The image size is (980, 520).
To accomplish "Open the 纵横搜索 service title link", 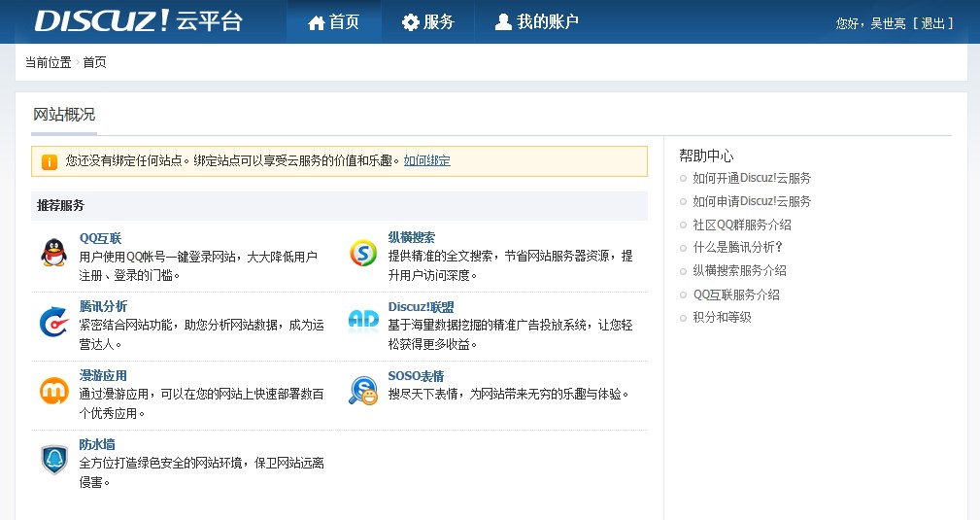I will (x=411, y=238).
